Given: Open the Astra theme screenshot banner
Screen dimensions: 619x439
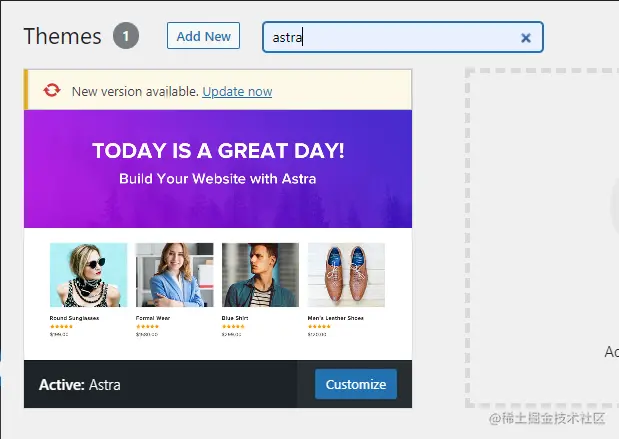Looking at the screenshot, I should pyautogui.click(x=218, y=169).
